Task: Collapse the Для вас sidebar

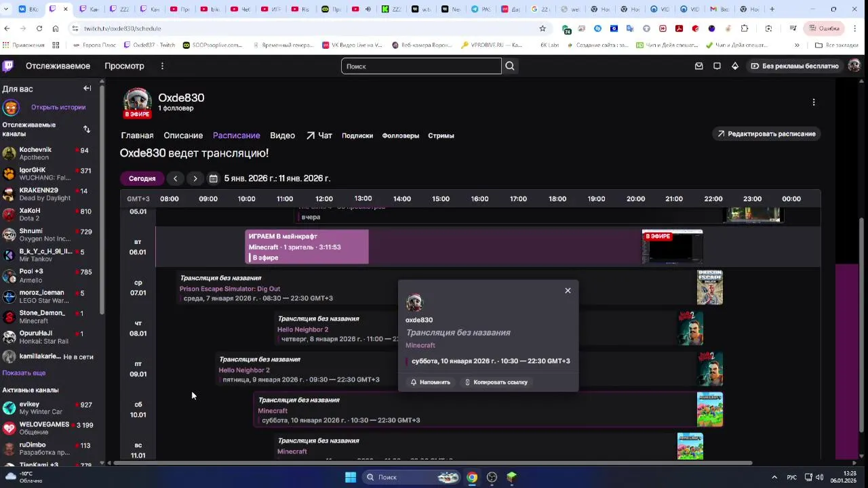Action: point(87,88)
